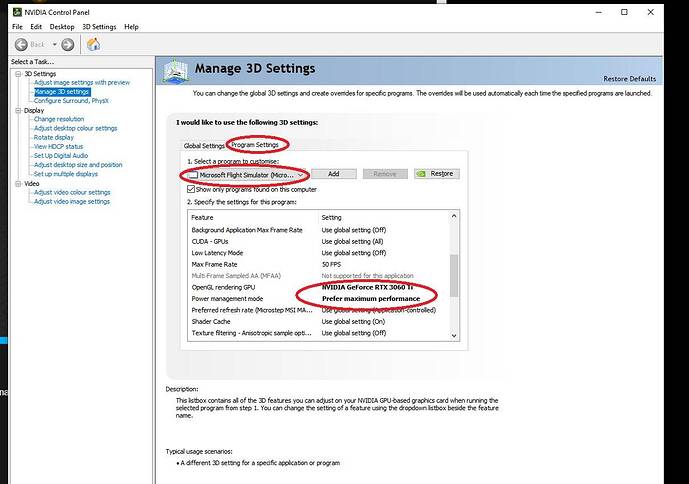
Task: Click the NVIDIA Control Panel title icon
Action: coord(17,12)
